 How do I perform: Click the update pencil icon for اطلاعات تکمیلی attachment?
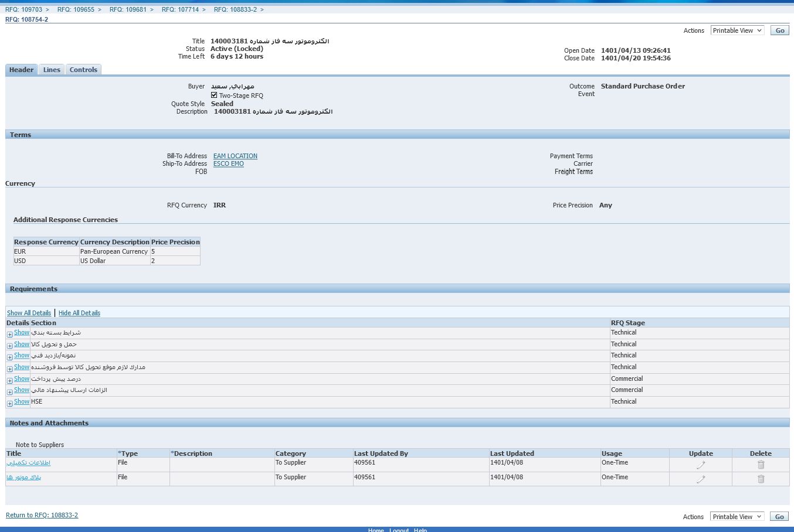pyautogui.click(x=701, y=465)
